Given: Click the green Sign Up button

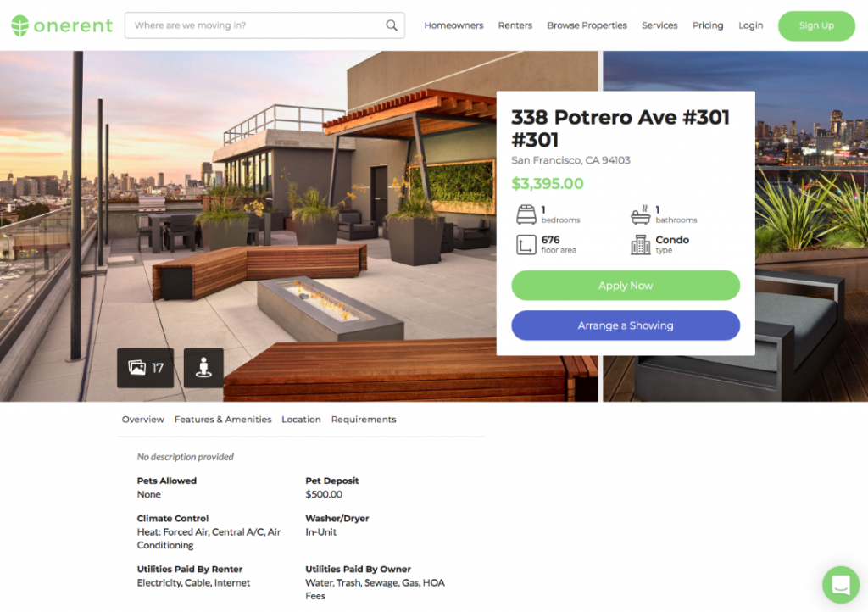Looking at the screenshot, I should (816, 25).
